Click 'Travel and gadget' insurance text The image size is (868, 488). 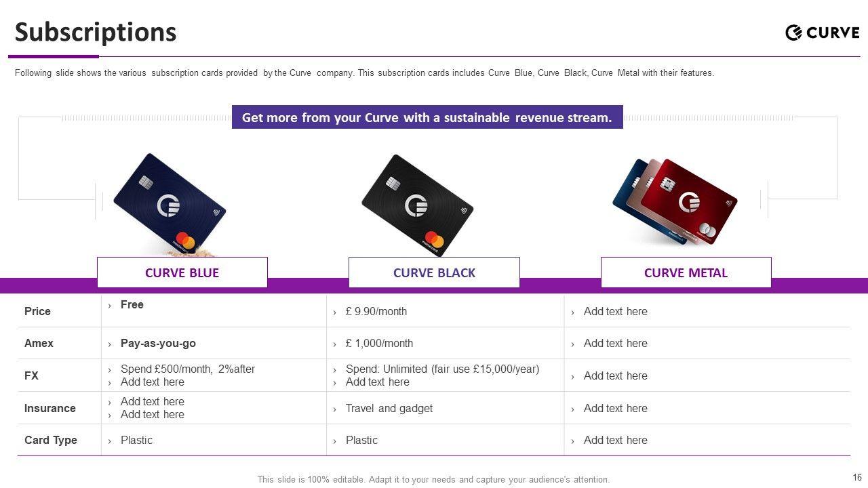pos(389,408)
